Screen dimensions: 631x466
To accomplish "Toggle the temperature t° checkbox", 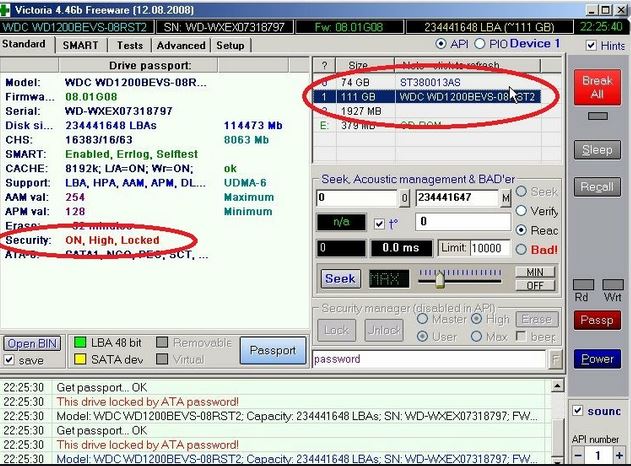I will tap(379, 224).
